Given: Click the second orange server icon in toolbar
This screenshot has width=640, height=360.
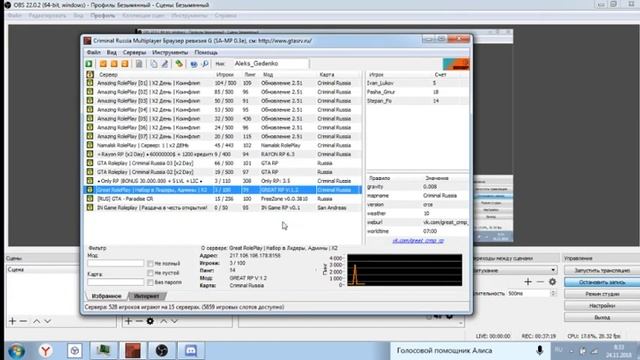Looking at the screenshot, I should coord(114,64).
